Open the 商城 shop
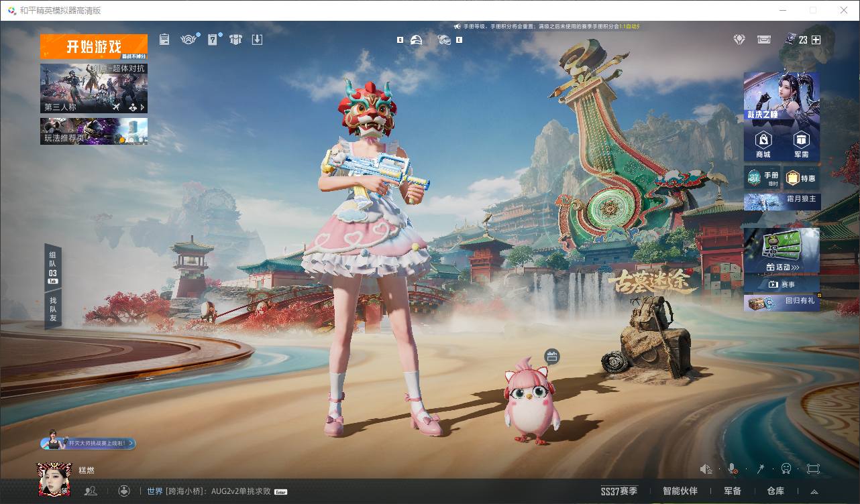This screenshot has width=860, height=504. 763,143
